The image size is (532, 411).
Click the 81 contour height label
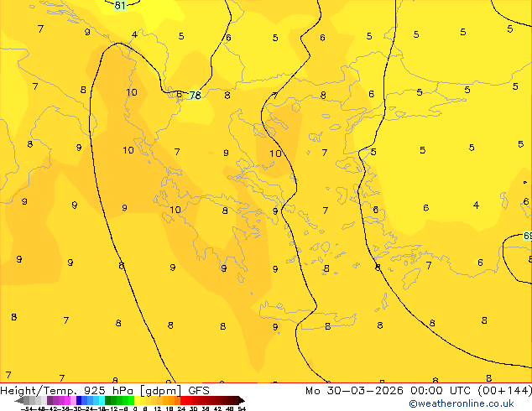[120, 5]
